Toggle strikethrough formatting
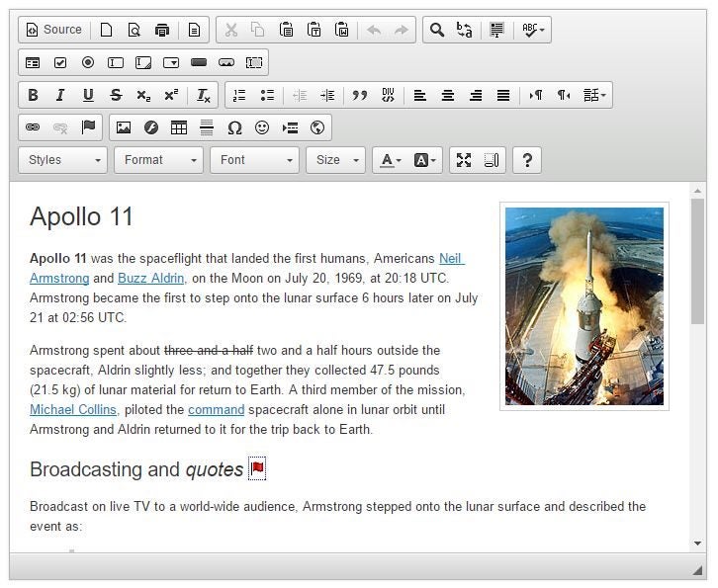 point(116,95)
